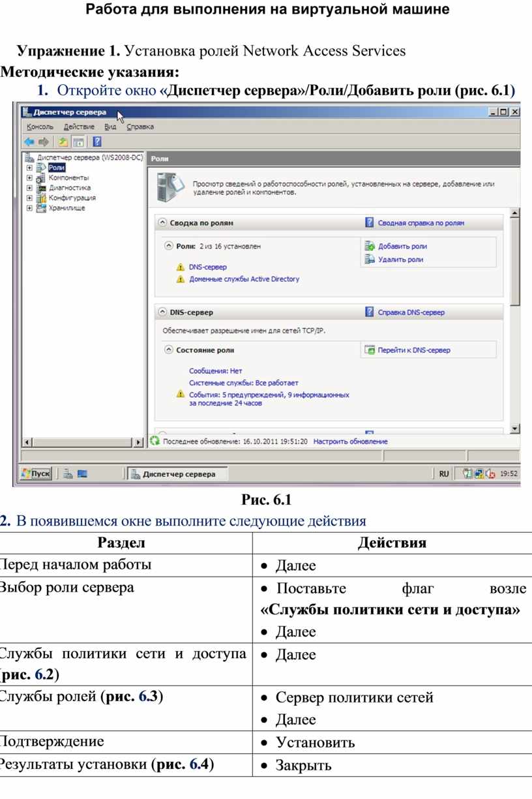Click the RU language indicator
Image resolution: width=532 pixels, height=799 pixels.
[x=444, y=474]
